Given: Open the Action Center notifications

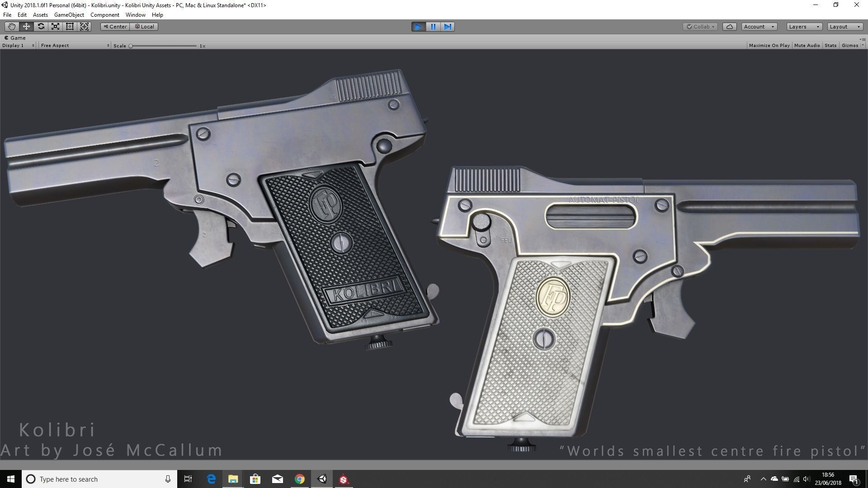Looking at the screenshot, I should point(854,479).
